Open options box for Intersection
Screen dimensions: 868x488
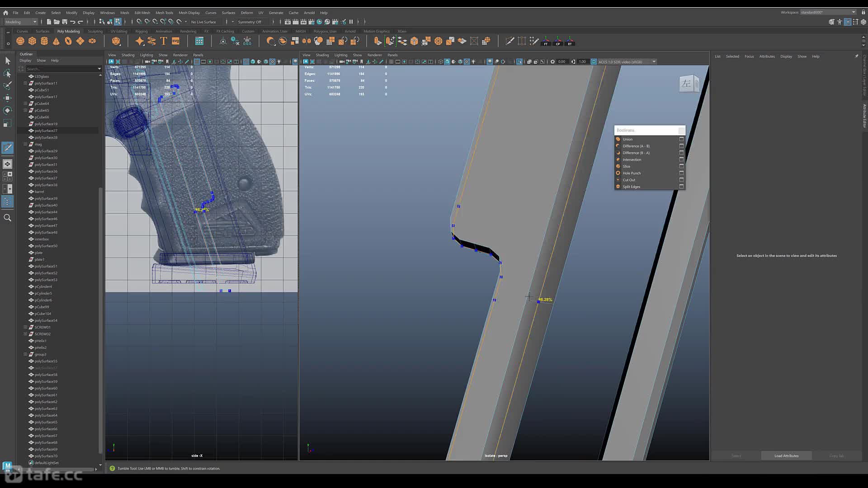click(681, 160)
